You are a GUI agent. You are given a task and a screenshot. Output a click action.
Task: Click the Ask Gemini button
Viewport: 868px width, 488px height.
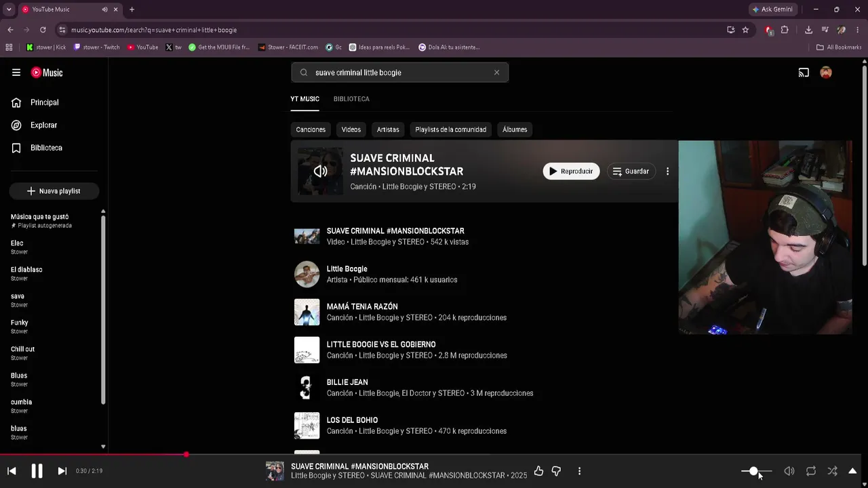pos(772,9)
